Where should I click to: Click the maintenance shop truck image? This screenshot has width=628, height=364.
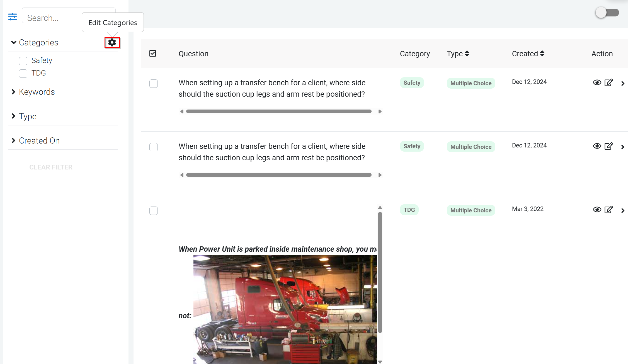pos(285,309)
